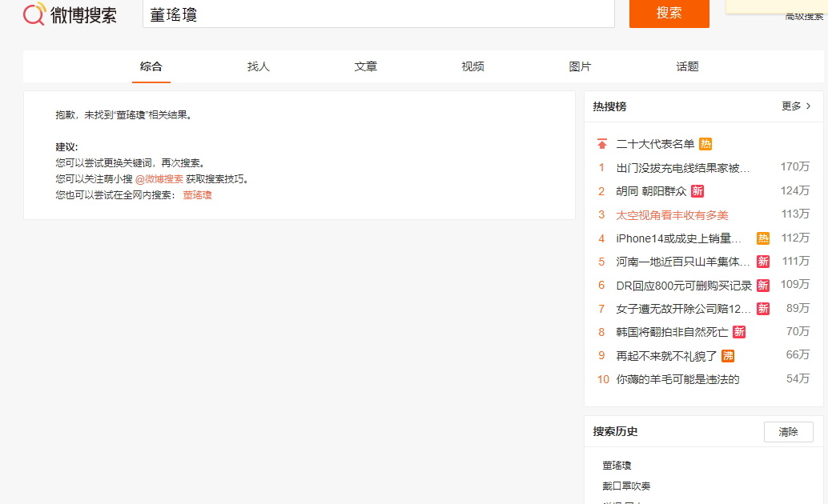Click the Weibo search logo icon
This screenshot has height=504, width=828.
(34, 14)
